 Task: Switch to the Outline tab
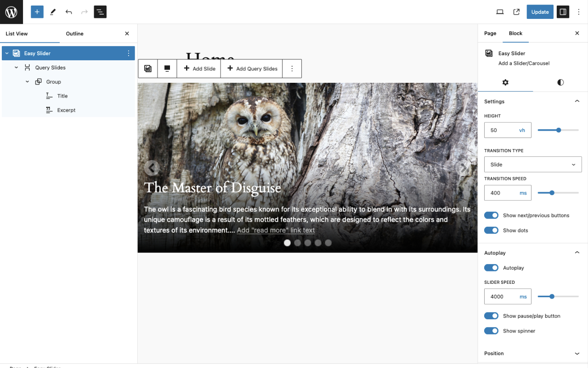pos(74,33)
